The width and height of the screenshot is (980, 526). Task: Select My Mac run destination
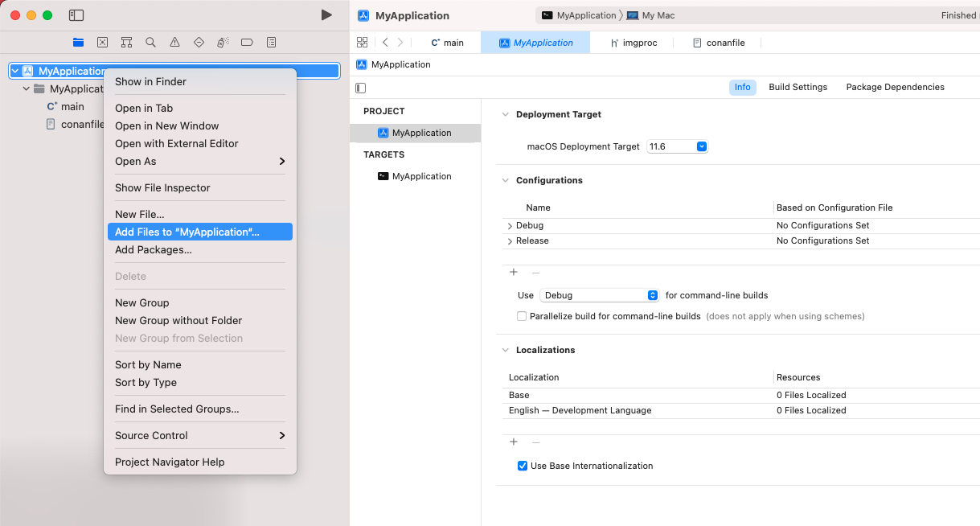(651, 15)
